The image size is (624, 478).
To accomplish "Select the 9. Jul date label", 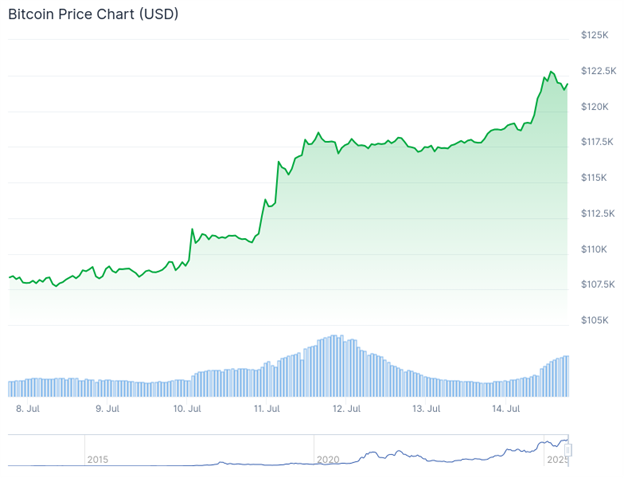I will [106, 408].
